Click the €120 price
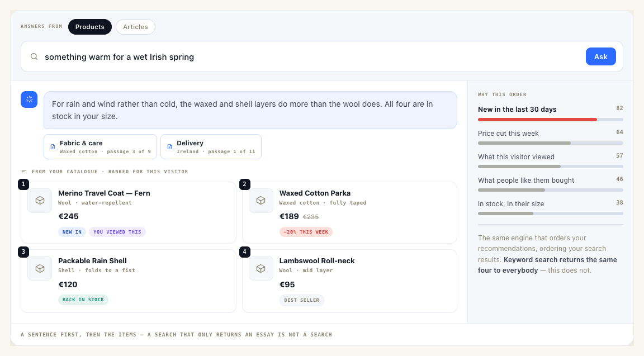This screenshot has width=644, height=356. pyautogui.click(x=68, y=284)
